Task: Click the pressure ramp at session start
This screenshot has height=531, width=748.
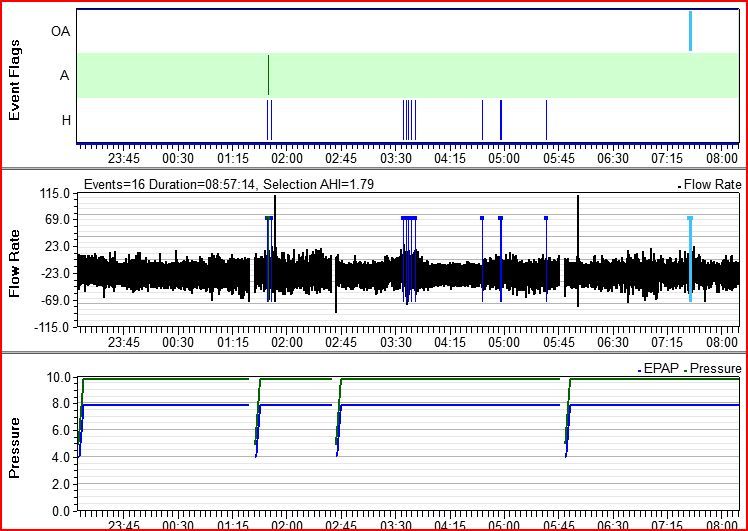Action: coord(81,420)
